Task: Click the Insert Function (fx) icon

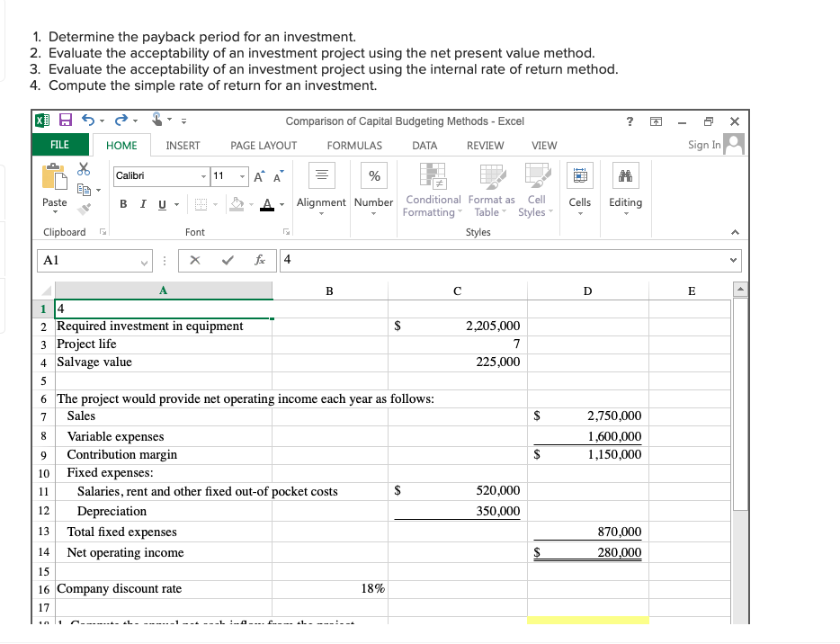Action: pos(261,260)
